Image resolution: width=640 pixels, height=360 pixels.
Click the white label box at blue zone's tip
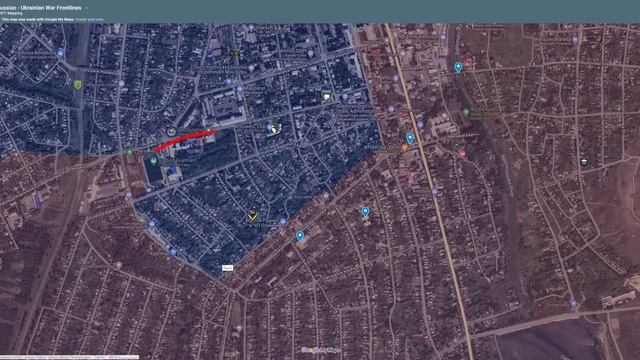(227, 268)
